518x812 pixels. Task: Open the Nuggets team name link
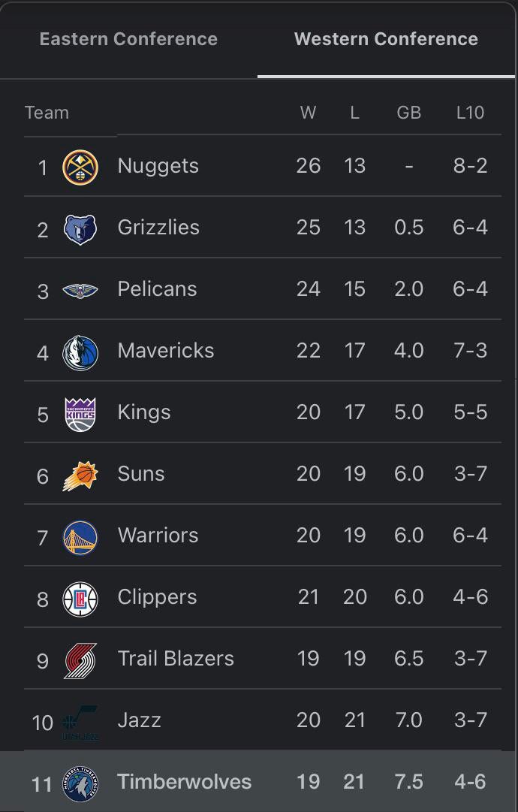tap(158, 166)
